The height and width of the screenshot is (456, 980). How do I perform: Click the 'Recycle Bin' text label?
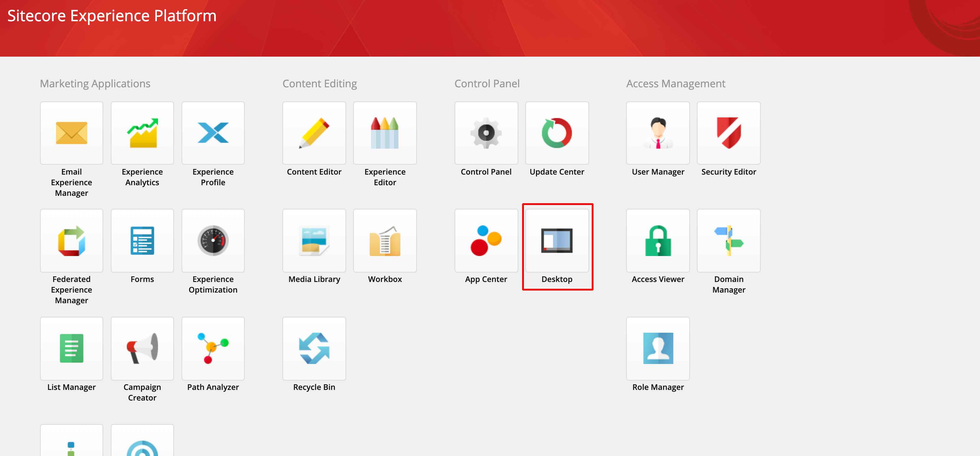click(x=314, y=387)
